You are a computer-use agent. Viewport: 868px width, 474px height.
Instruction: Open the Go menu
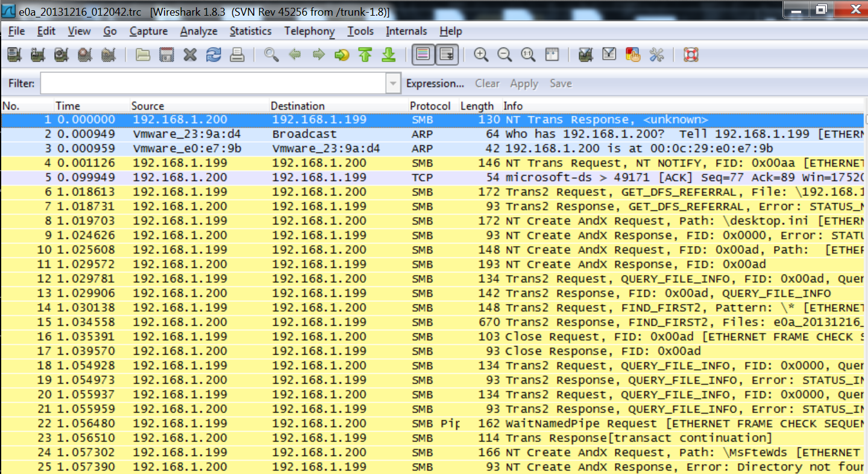point(110,31)
